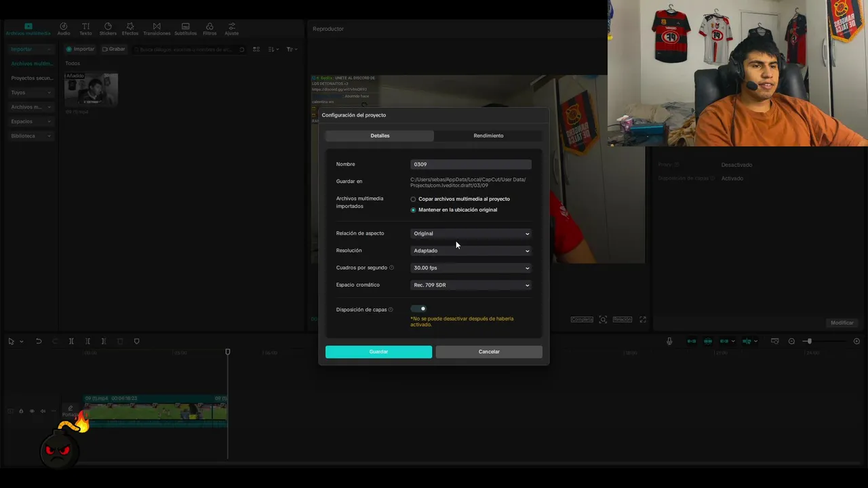Click the zoom-in magnifier on timeline
This screenshot has height=488, width=868.
tap(856, 342)
